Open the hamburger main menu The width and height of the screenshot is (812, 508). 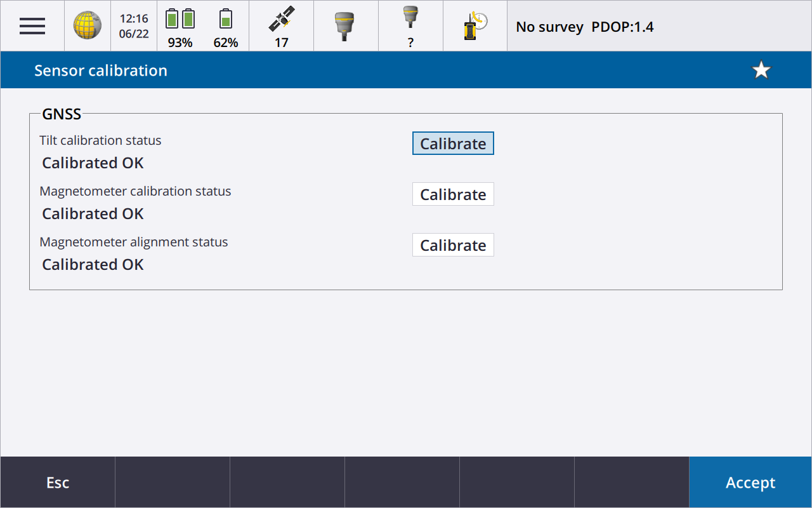point(32,26)
